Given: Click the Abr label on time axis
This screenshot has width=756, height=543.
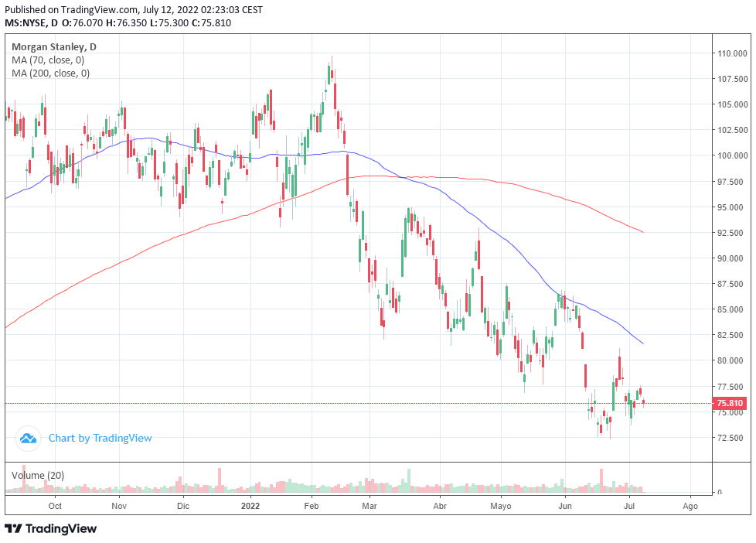Looking at the screenshot, I should 440,506.
